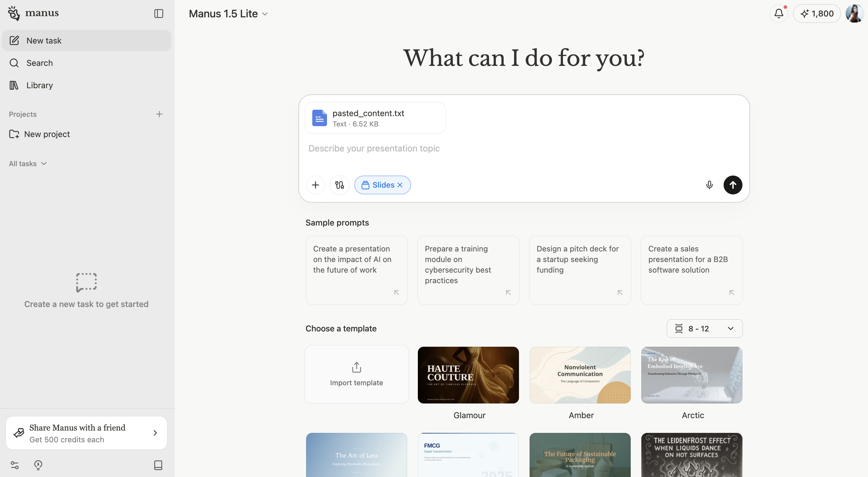Choose the B2B sales presentation prompt

pos(692,270)
